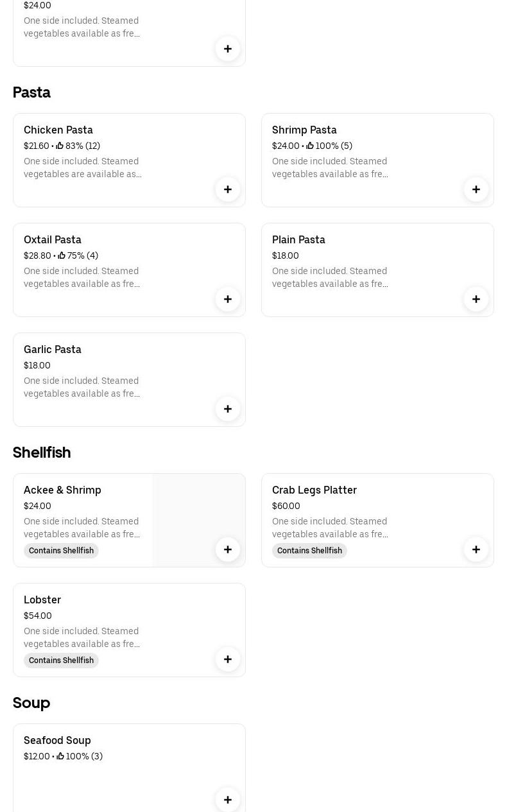Open the Chicken Pasta item details
The height and width of the screenshot is (812, 516).
coord(58,130)
